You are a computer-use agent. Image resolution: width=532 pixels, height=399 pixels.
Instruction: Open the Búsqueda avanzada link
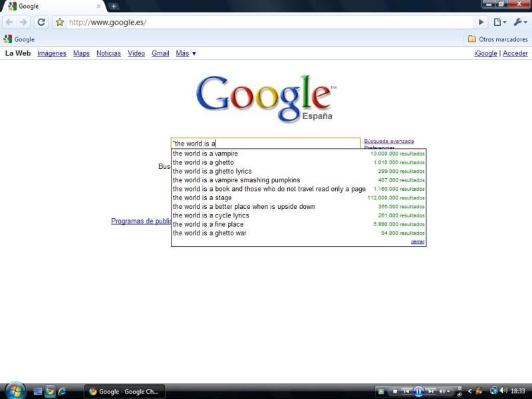[389, 141]
